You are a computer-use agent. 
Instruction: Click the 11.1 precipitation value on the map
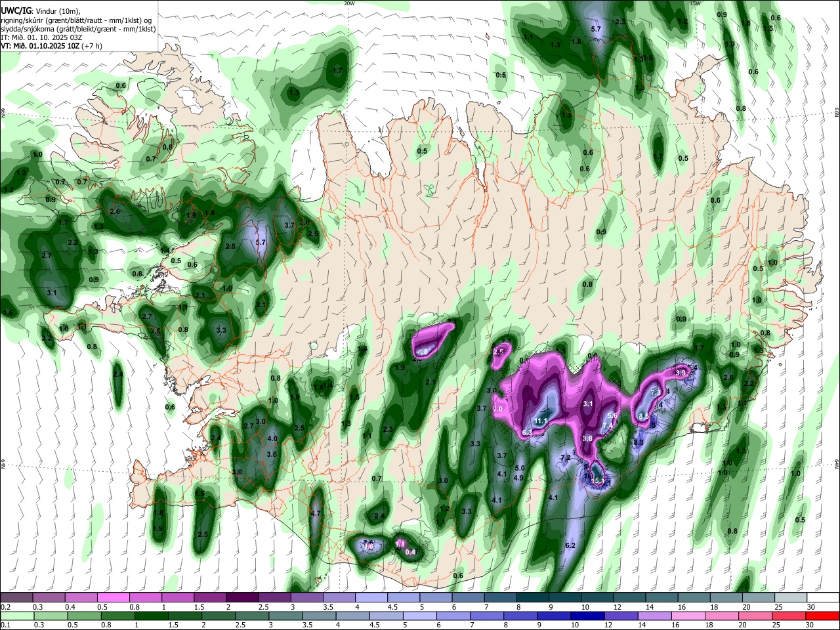(541, 421)
